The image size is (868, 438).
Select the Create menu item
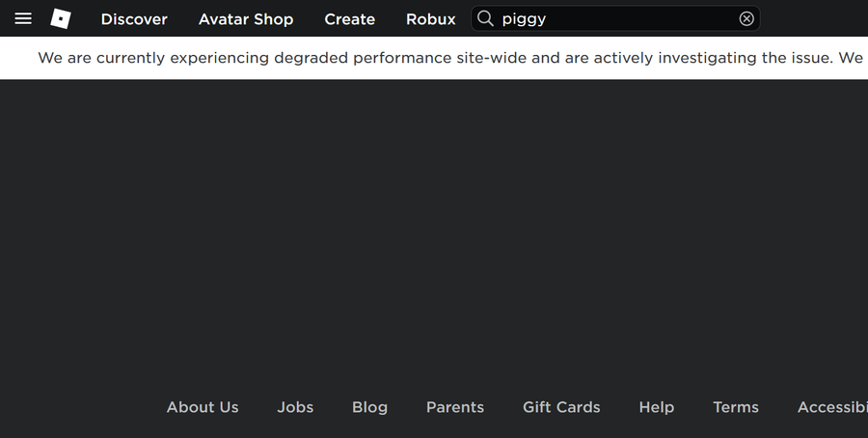(349, 19)
